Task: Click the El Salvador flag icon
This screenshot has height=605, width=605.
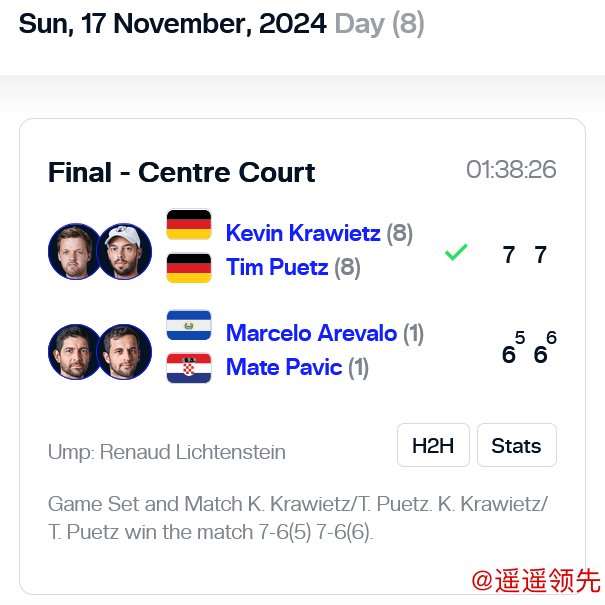Action: [188, 325]
